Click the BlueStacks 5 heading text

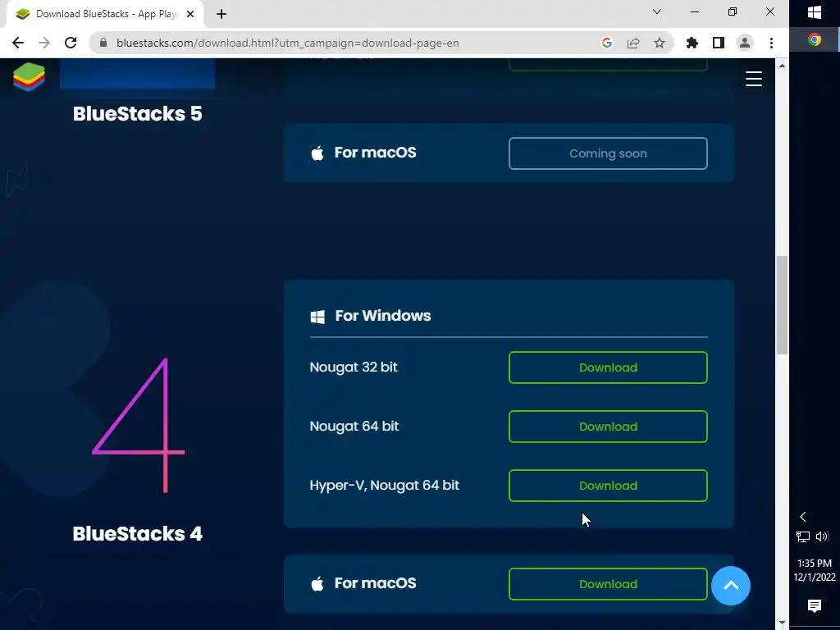point(138,113)
